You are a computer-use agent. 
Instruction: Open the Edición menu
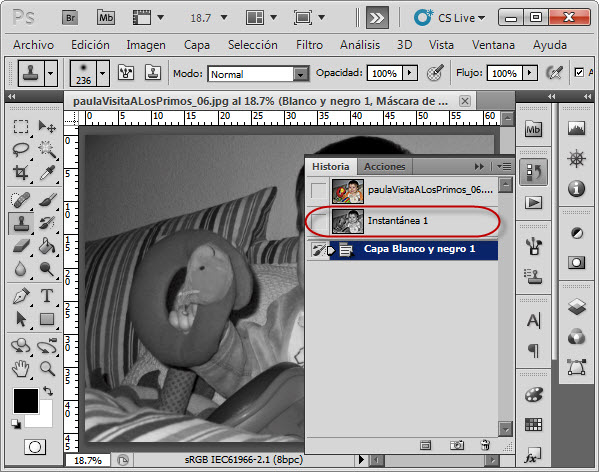[x=90, y=45]
